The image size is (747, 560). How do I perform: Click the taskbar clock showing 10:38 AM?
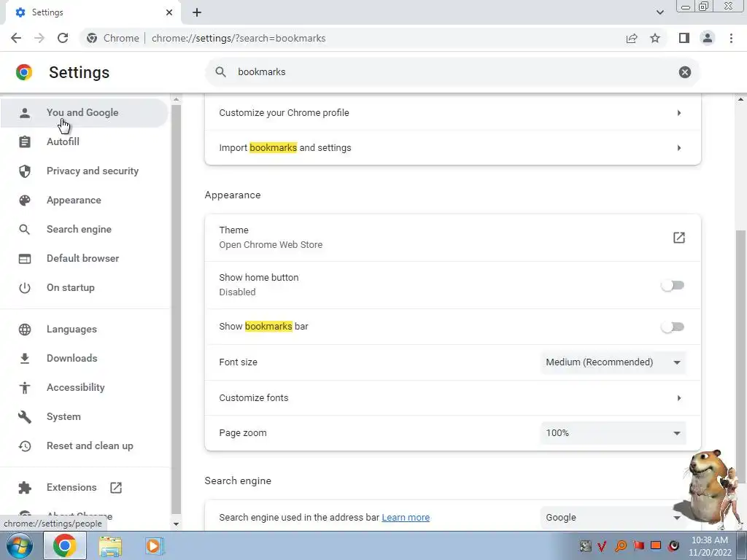pos(709,546)
